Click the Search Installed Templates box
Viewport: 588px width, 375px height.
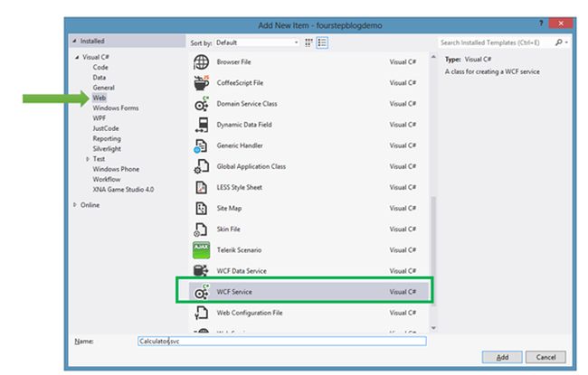[x=495, y=42]
